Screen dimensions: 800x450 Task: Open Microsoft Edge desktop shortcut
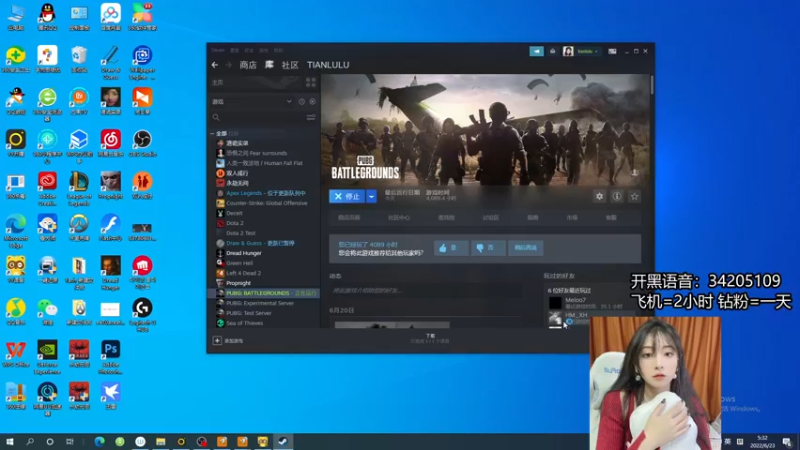(16, 231)
